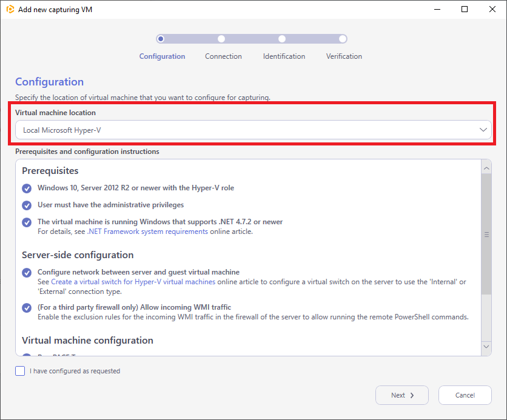Select the Connection wizard step label
This screenshot has height=420, width=507.
(x=223, y=56)
